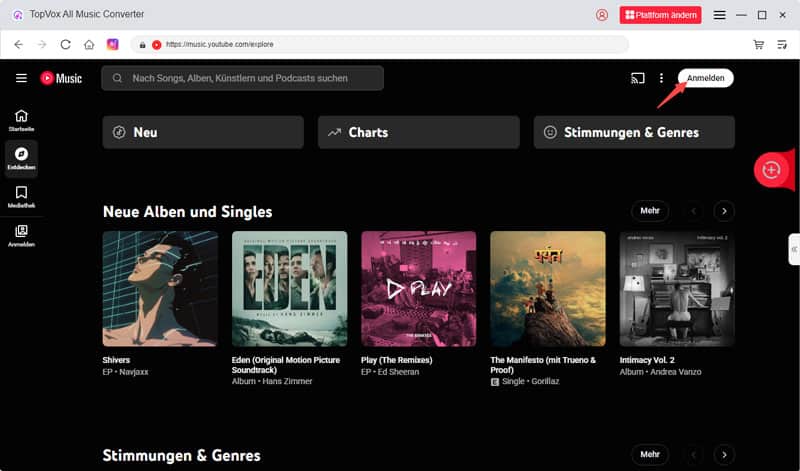Open the Shivers album cover

pyautogui.click(x=160, y=289)
